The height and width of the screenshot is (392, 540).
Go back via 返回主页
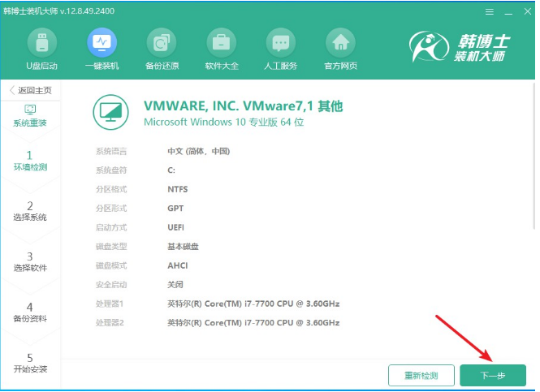coord(30,90)
